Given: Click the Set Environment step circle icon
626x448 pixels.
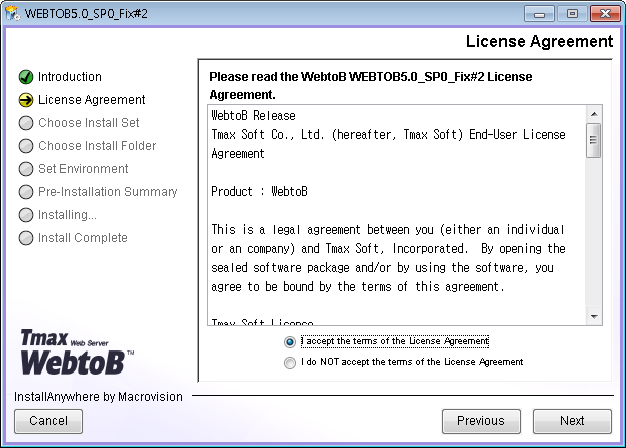Looking at the screenshot, I should (26, 169).
